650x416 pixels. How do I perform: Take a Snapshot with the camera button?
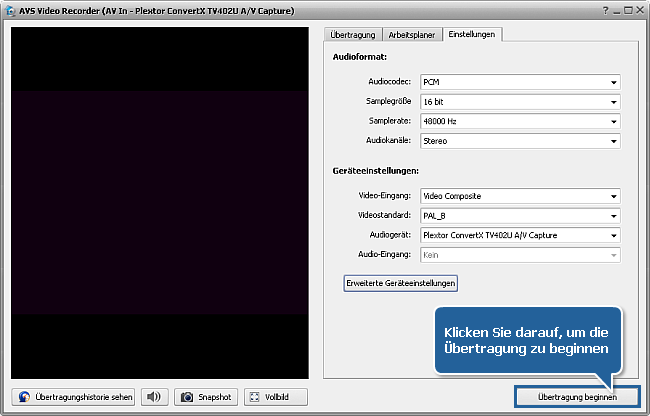pyautogui.click(x=206, y=397)
